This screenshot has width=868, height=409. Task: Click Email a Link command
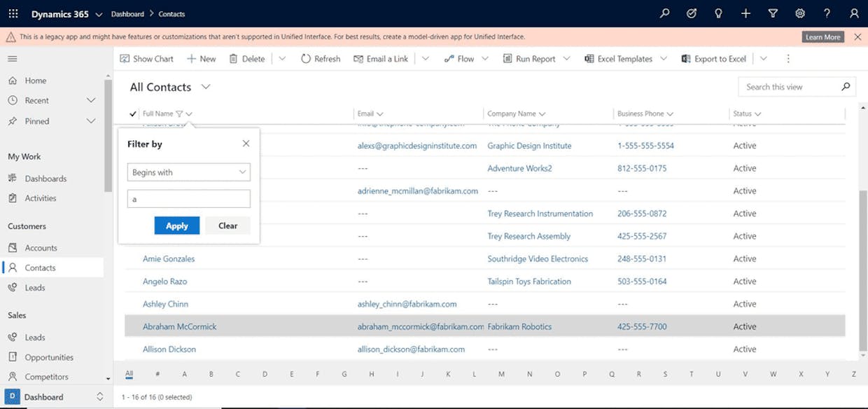[x=381, y=59]
